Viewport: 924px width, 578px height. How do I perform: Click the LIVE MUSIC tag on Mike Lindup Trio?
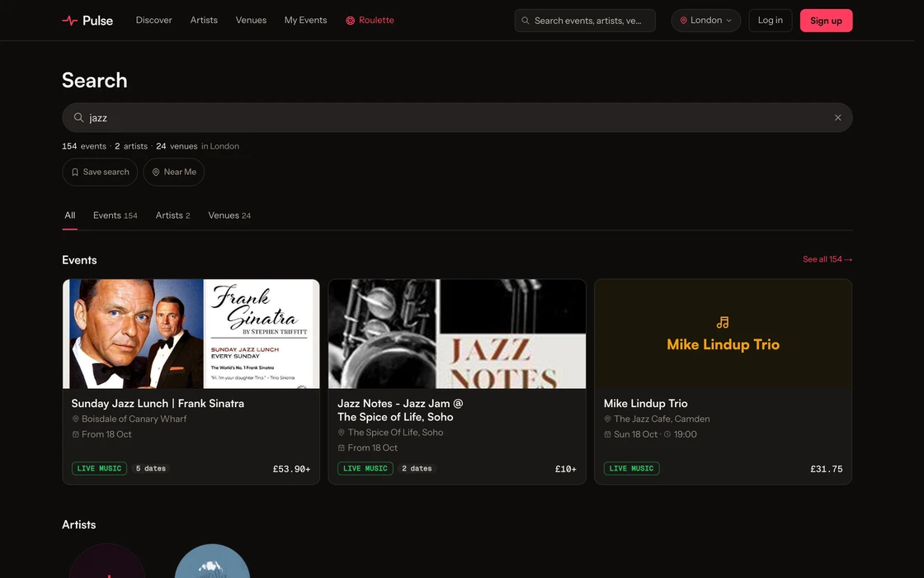click(x=631, y=468)
